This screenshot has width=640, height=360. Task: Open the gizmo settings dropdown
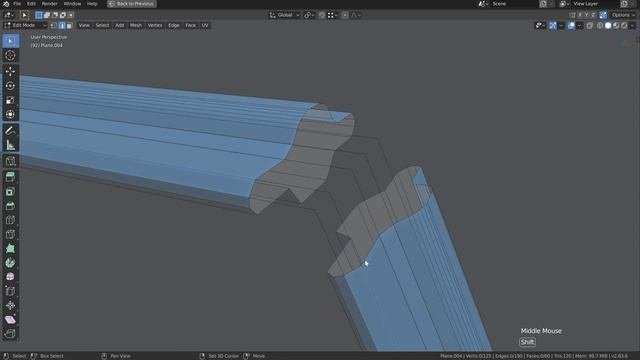pyautogui.click(x=561, y=25)
